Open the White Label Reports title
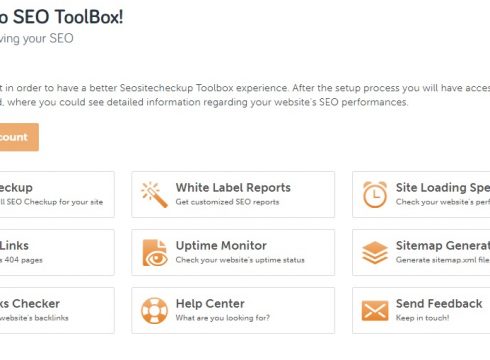Viewport: 490px width, 360px height. 233,188
